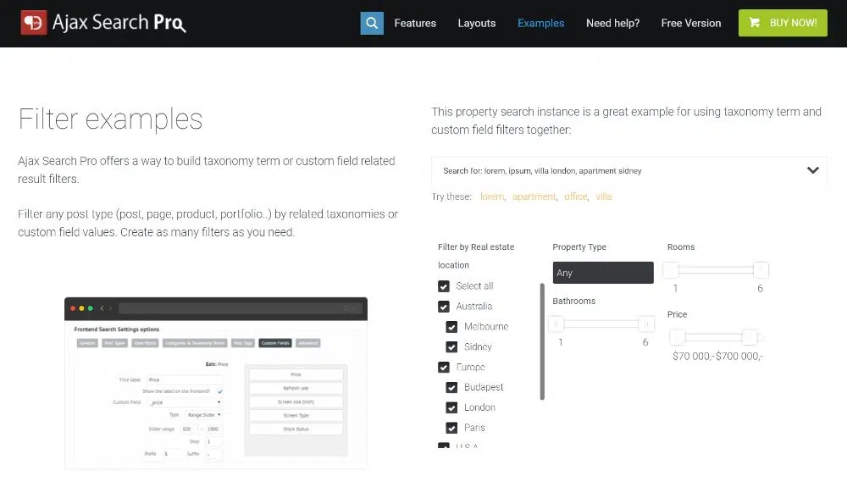Click the Ajax Search Pro logo icon
The width and height of the screenshot is (847, 504).
click(x=35, y=23)
